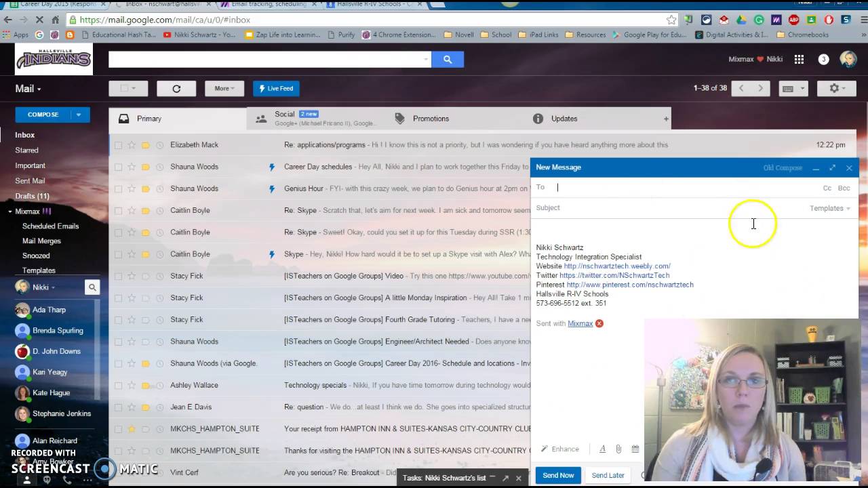Click the Gmail search box
868x488 pixels.
(266, 60)
